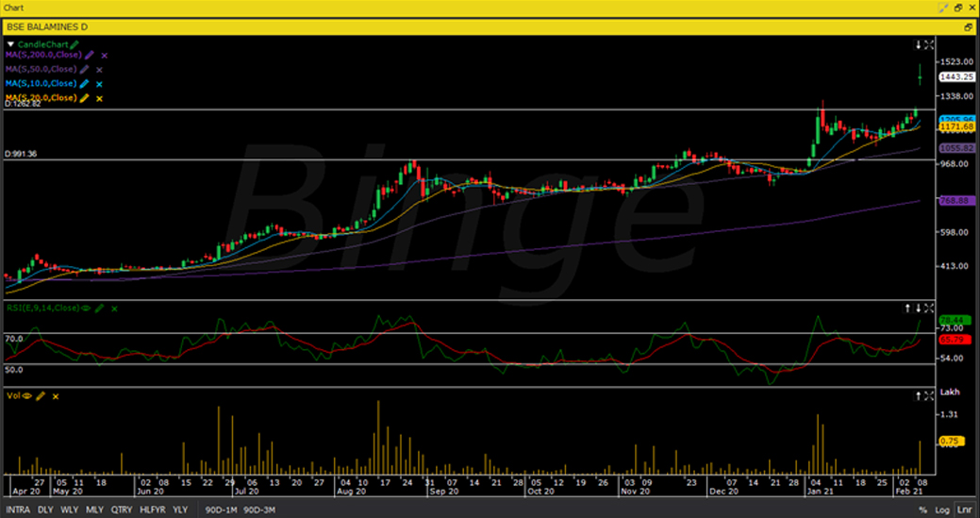Click the MA(S,50.0,Close) legend label
Screen dimensions: 980x518
[x=41, y=70]
